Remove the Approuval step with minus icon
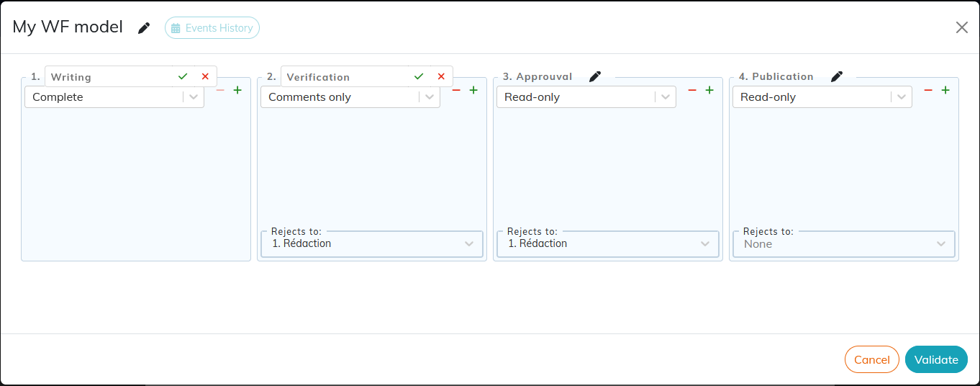The image size is (980, 386). point(692,90)
